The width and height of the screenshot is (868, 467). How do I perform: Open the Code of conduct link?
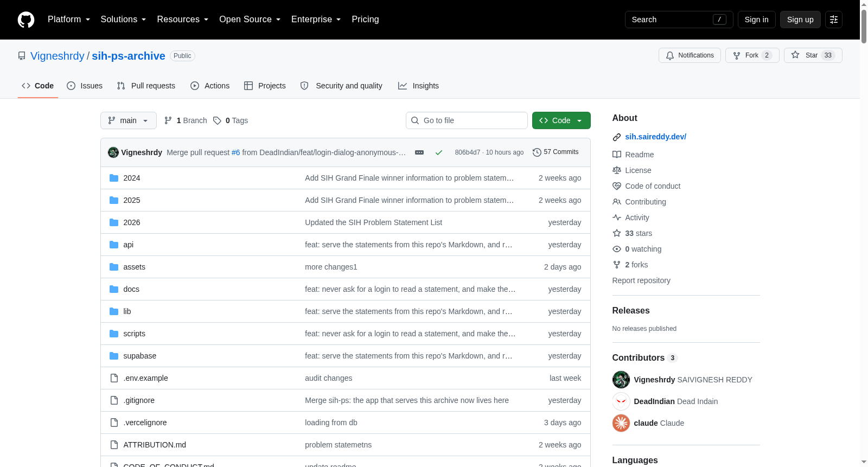[x=647, y=186]
